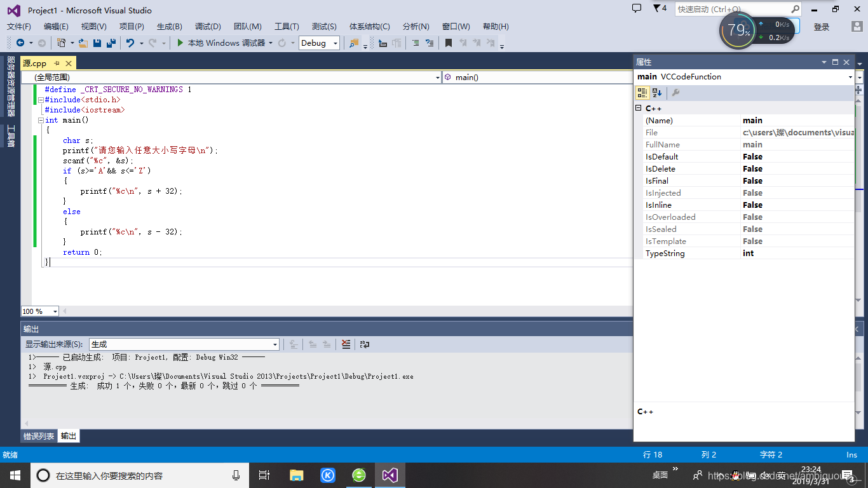Click the Cortana search box in the taskbar
This screenshot has height=488, width=868.
click(x=140, y=475)
